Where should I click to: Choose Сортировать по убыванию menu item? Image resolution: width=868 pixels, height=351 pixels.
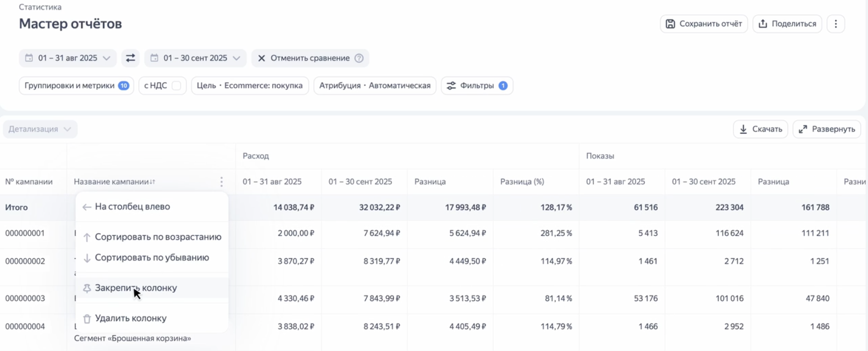point(151,258)
